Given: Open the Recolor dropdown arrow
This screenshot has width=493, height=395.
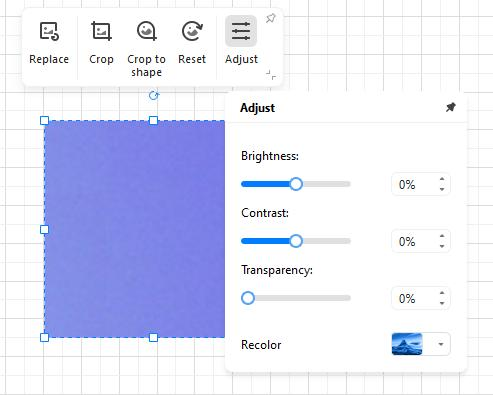Looking at the screenshot, I should click(x=441, y=344).
